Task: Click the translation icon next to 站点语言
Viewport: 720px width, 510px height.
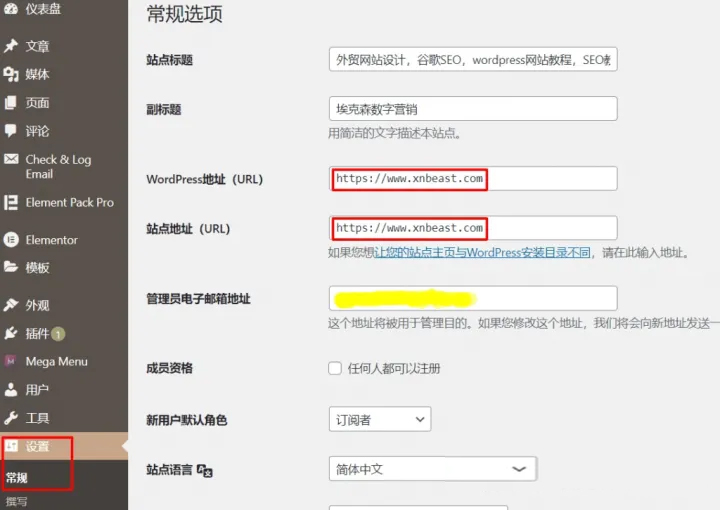Action: click(x=204, y=471)
